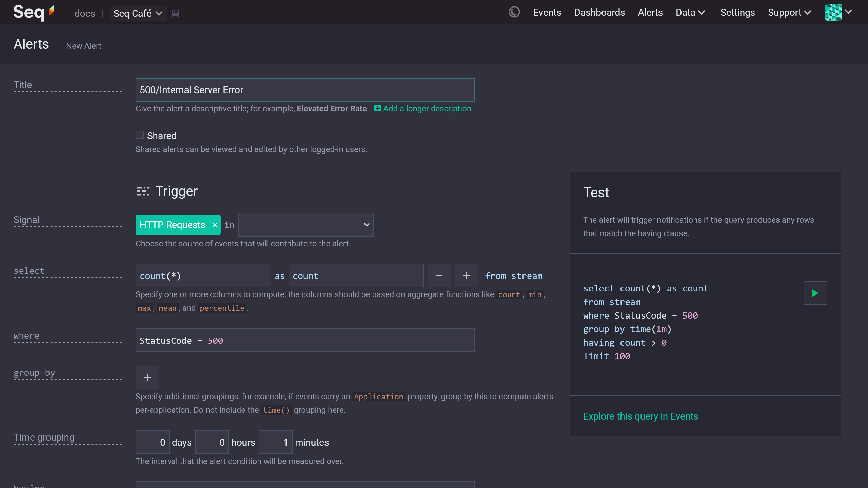The height and width of the screenshot is (488, 868).
Task: Click the Alerts breadcrumb heading
Action: point(31,44)
